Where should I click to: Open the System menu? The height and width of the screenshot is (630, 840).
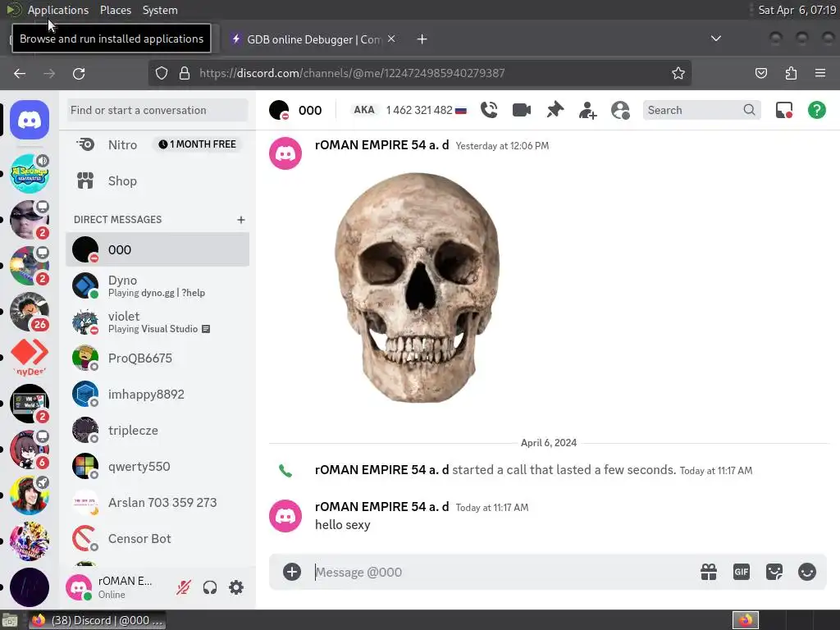coord(160,10)
